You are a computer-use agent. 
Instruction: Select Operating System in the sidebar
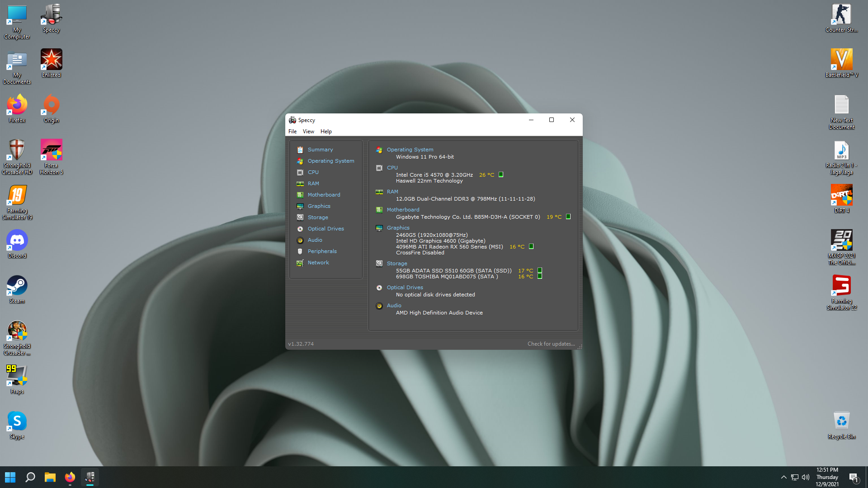(331, 161)
